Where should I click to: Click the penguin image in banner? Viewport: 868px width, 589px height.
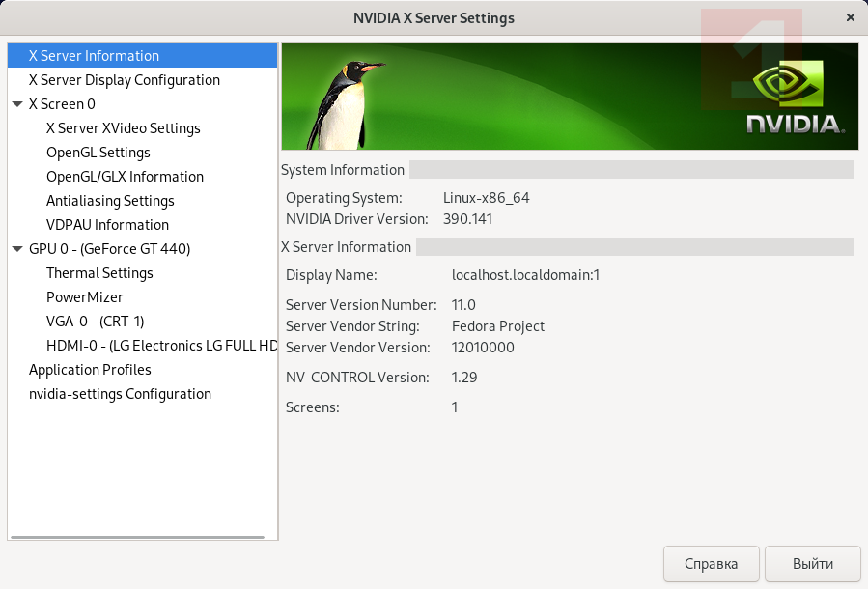click(x=345, y=105)
